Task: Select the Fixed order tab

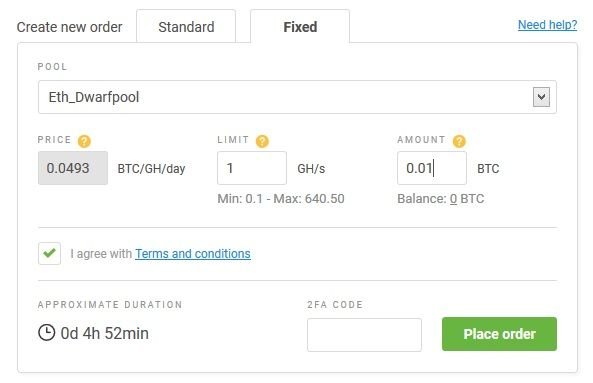Action: pos(300,27)
